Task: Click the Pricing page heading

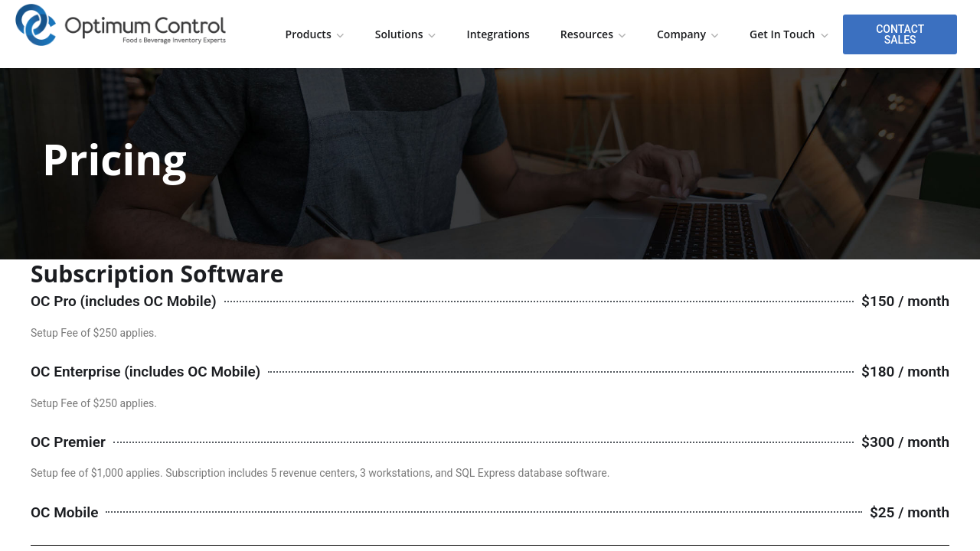Action: pos(115,160)
